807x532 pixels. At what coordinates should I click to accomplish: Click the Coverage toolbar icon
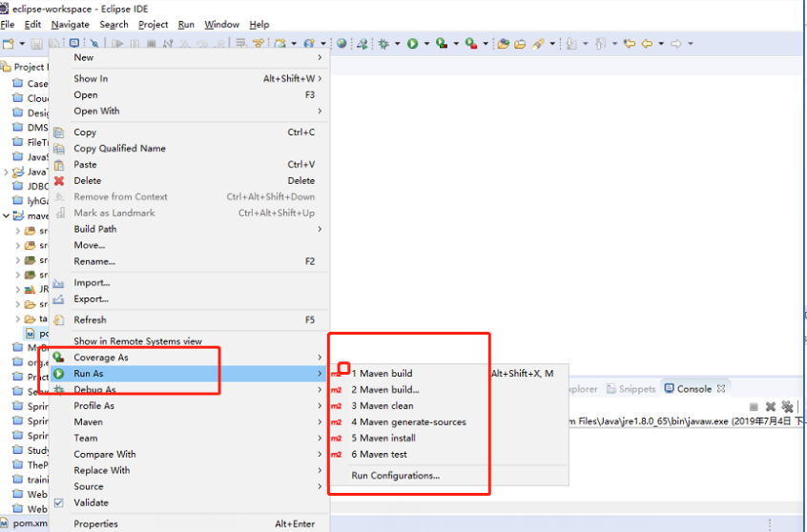pos(442,44)
